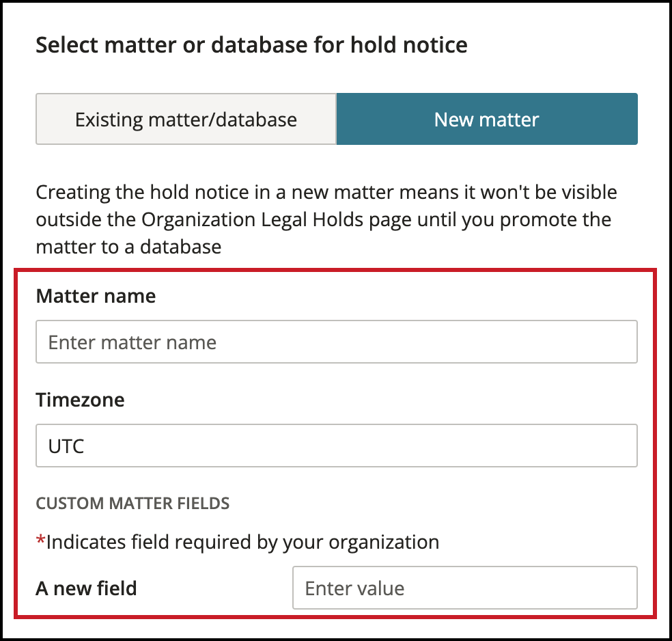The width and height of the screenshot is (672, 641).
Task: Click the 'matter to a database' description line
Action: [128, 247]
